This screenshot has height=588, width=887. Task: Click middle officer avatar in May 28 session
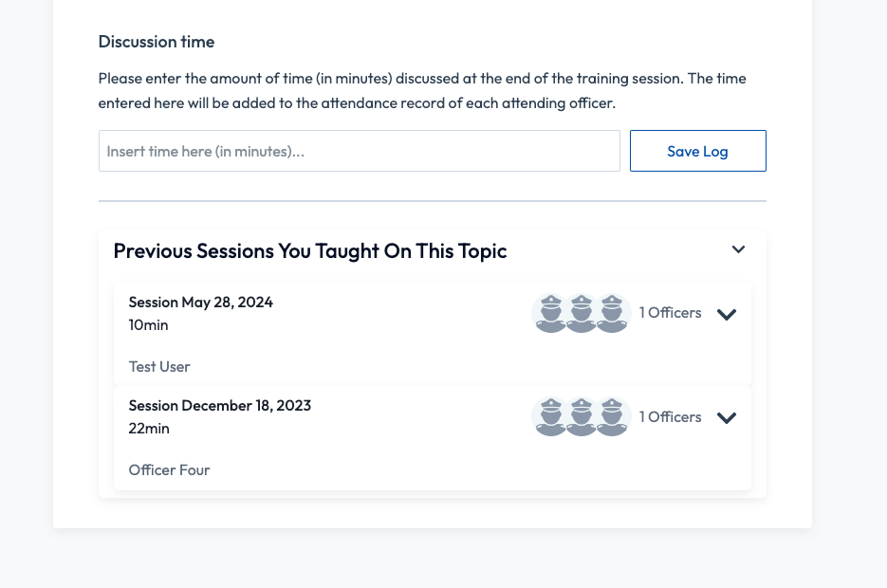point(582,313)
